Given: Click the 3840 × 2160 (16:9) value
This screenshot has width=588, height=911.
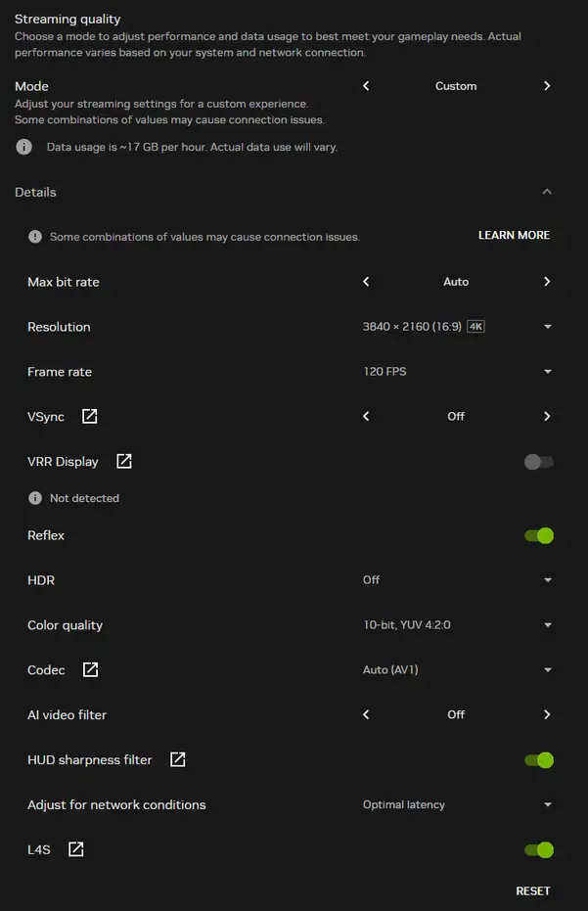Looking at the screenshot, I should pos(412,327).
